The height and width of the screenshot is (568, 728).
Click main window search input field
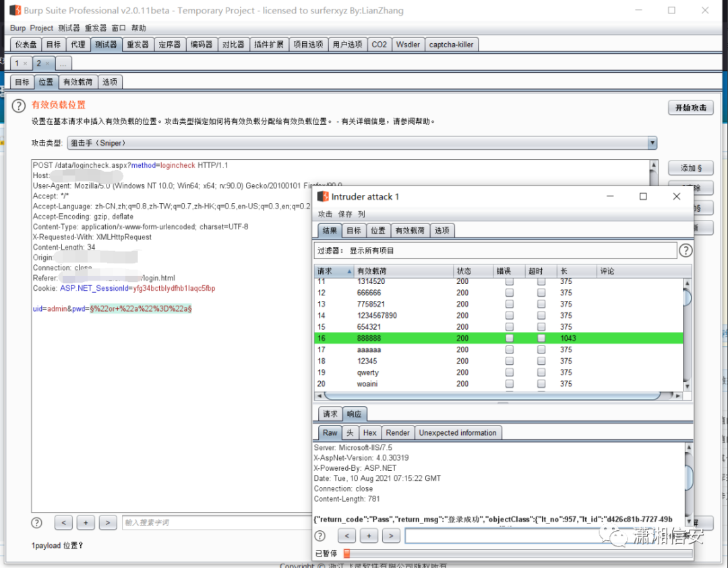coord(216,523)
